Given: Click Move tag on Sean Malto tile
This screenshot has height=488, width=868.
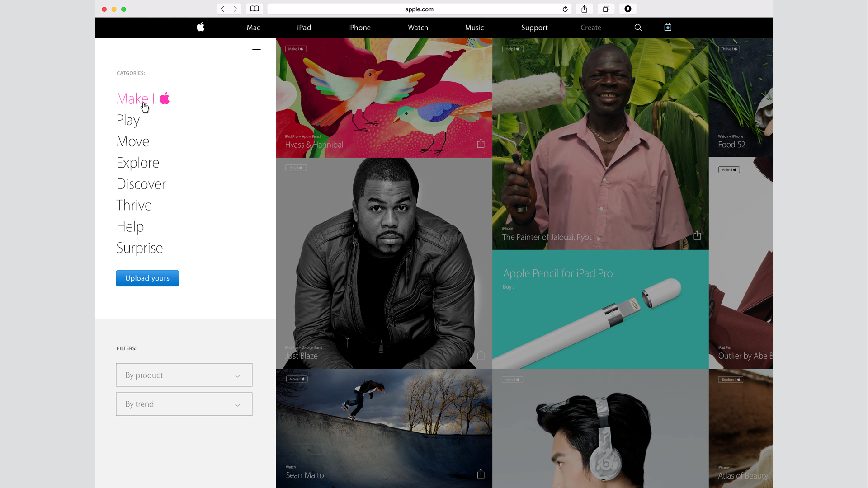Looking at the screenshot, I should 297,379.
